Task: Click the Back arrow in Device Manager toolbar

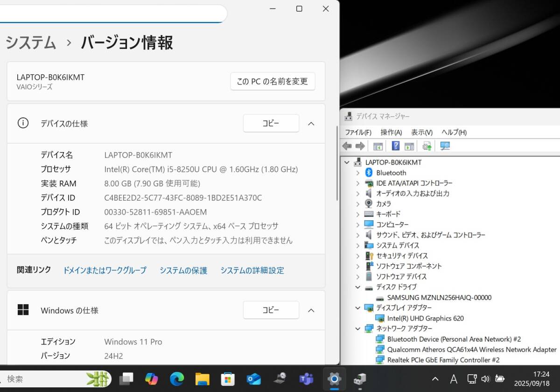Action: point(347,146)
